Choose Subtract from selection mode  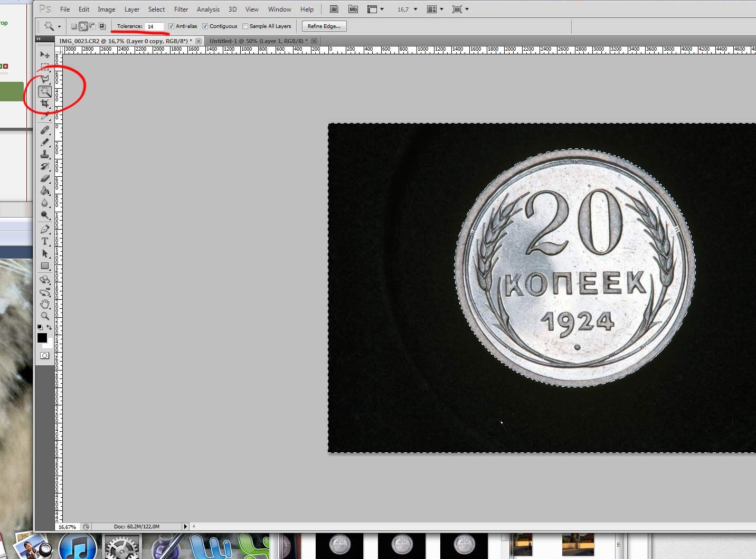(93, 26)
